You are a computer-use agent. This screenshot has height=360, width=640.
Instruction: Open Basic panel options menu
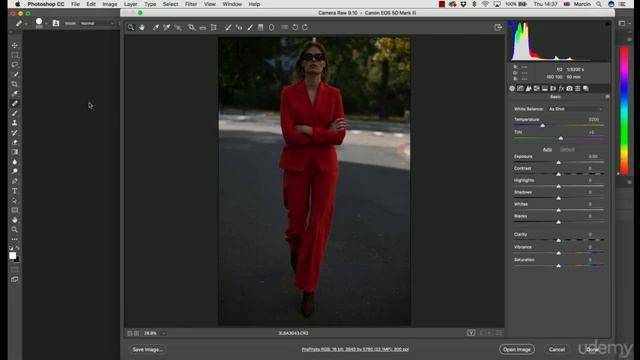tap(607, 97)
